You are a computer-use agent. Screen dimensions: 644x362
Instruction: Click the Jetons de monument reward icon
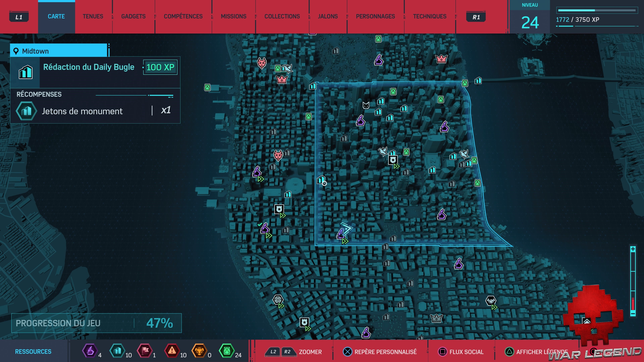tap(26, 111)
